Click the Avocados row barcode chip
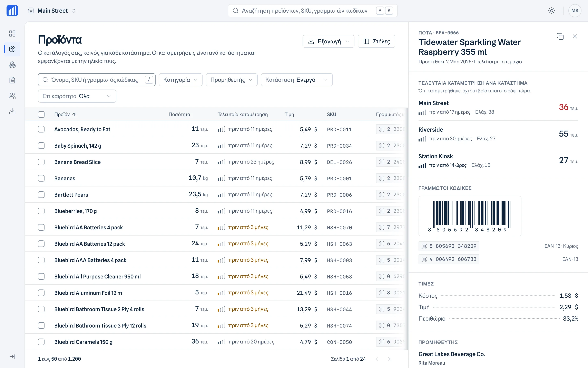Viewport: 588px width, 368px height. coord(391,129)
